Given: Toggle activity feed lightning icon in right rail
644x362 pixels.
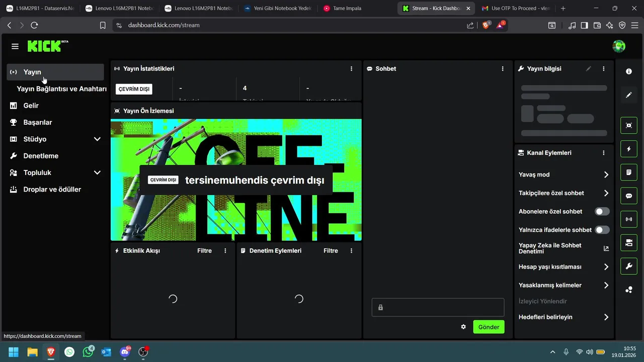Looking at the screenshot, I should tap(629, 149).
